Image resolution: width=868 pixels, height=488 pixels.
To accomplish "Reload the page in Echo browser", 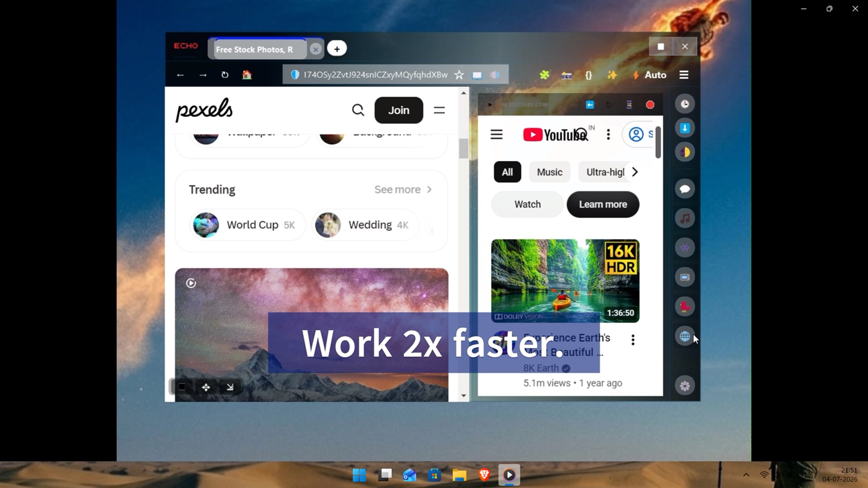I will (225, 75).
